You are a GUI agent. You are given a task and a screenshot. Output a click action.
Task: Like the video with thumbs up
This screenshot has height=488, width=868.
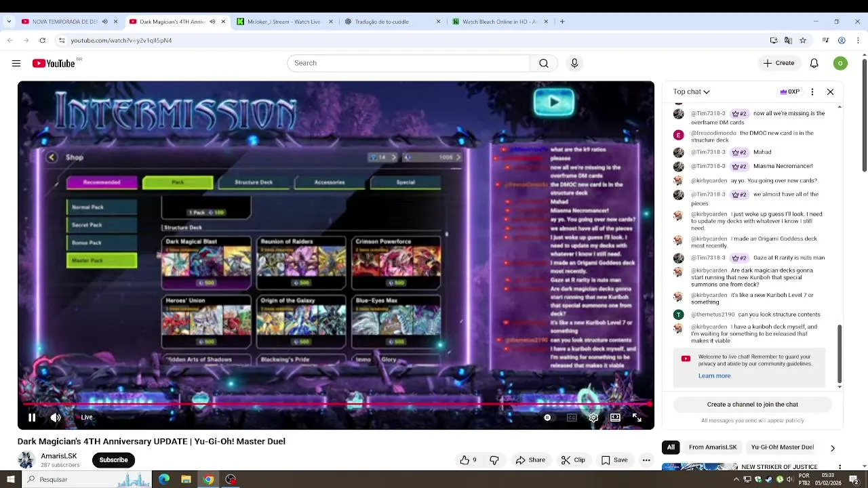point(468,460)
